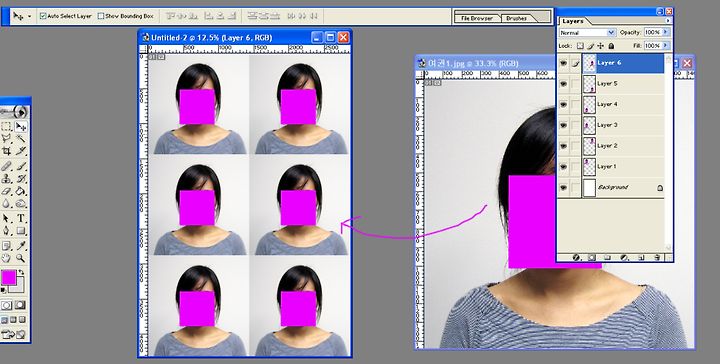Toggle lock position icon
The image size is (720, 364).
pyautogui.click(x=601, y=46)
